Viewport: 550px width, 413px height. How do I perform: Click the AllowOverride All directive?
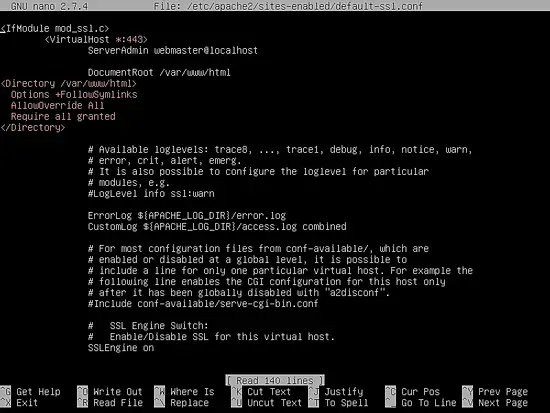click(x=58, y=106)
